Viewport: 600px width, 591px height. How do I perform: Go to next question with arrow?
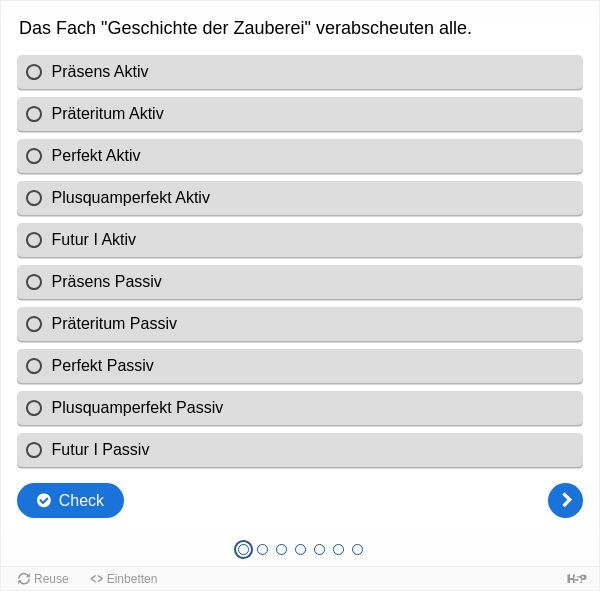coord(565,500)
